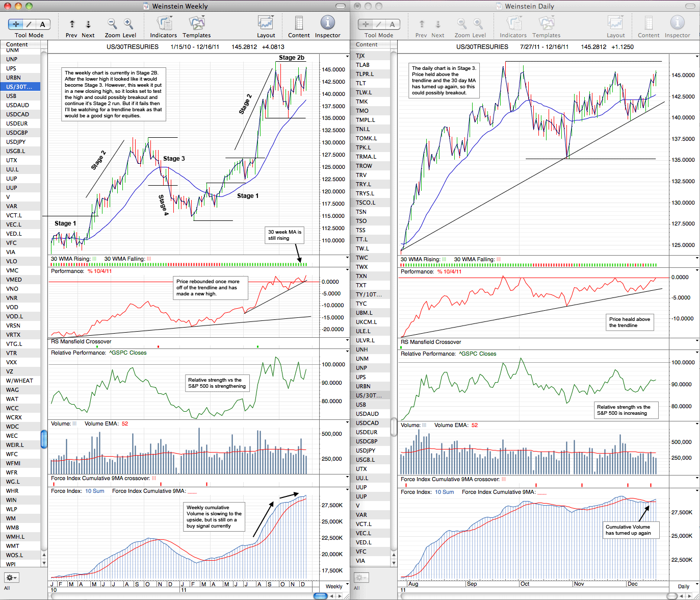Select USDJPY in the Weekly content list
This screenshot has width=700, height=600.
20,142
